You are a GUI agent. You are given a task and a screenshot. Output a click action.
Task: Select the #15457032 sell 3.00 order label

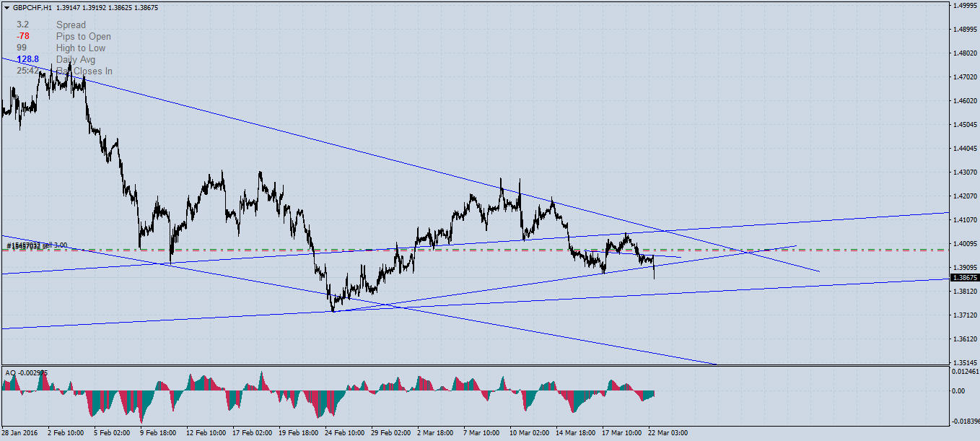click(37, 246)
